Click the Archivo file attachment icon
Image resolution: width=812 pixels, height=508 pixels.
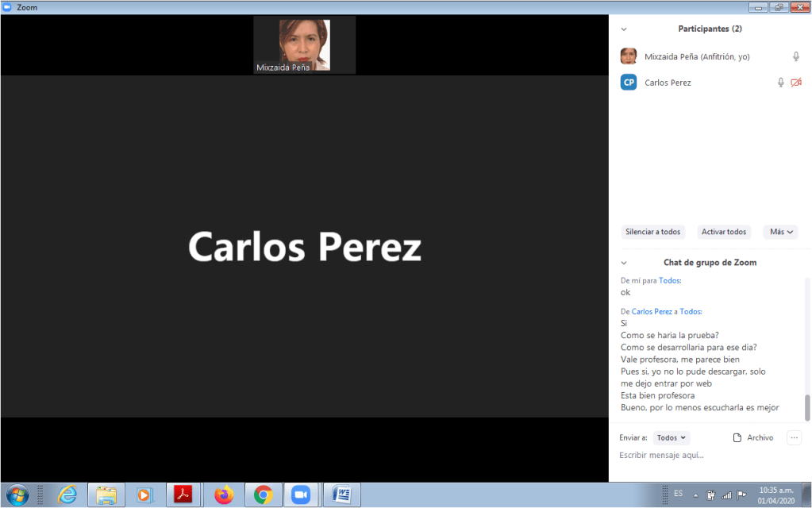coord(737,437)
